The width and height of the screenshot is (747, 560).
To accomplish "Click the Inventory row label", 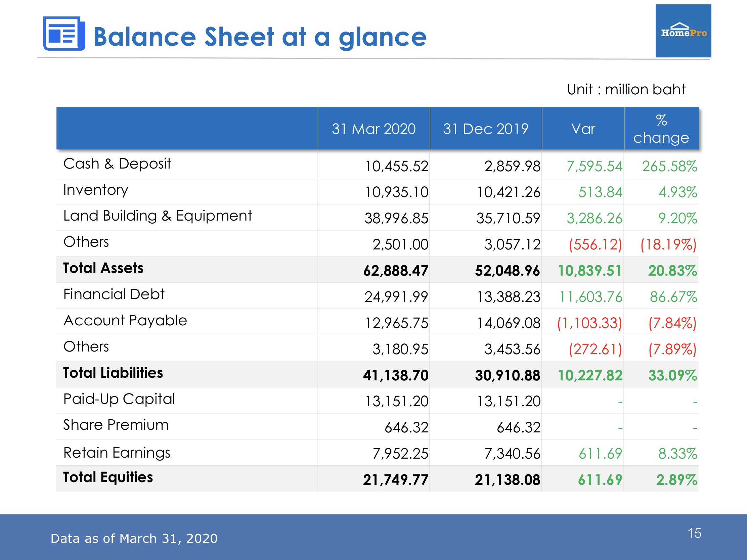I will coord(96,190).
